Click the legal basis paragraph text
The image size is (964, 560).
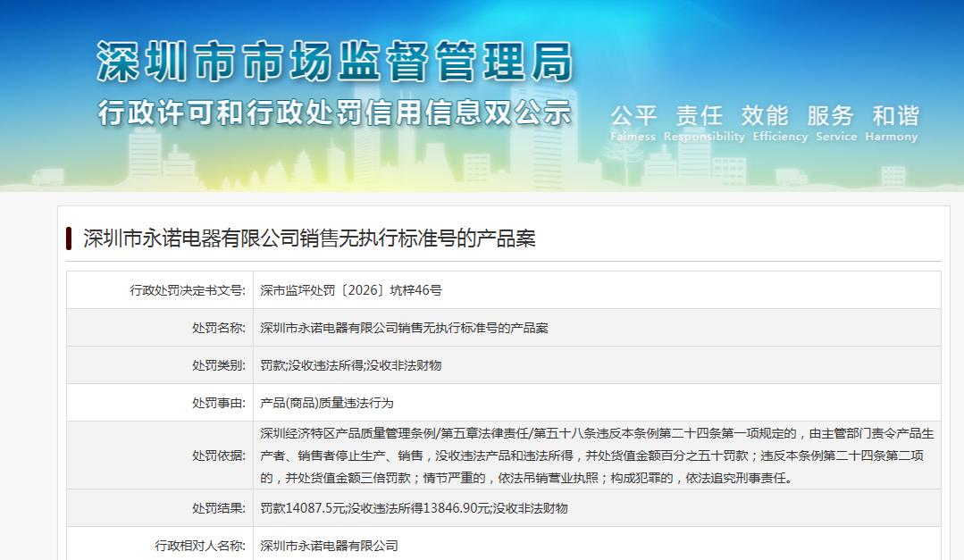click(x=597, y=456)
